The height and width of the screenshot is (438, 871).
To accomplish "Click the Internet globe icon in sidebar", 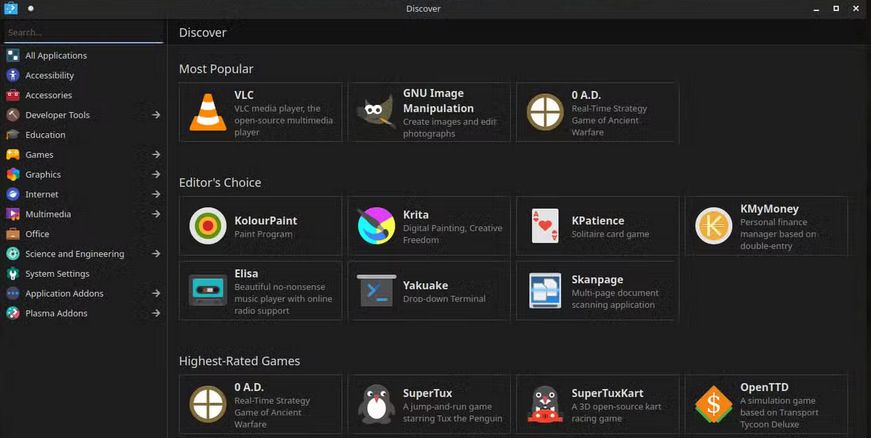I will pos(13,194).
